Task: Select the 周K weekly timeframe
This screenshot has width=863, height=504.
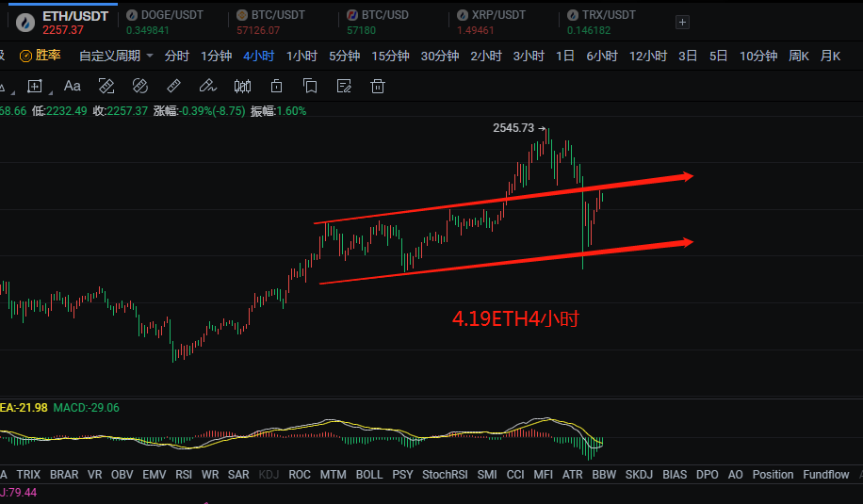Action: [x=799, y=56]
